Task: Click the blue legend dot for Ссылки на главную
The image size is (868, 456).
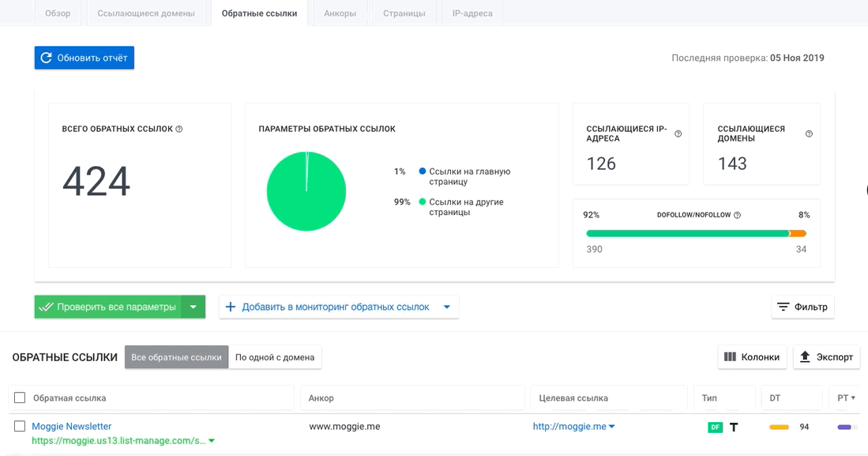Action: point(423,171)
